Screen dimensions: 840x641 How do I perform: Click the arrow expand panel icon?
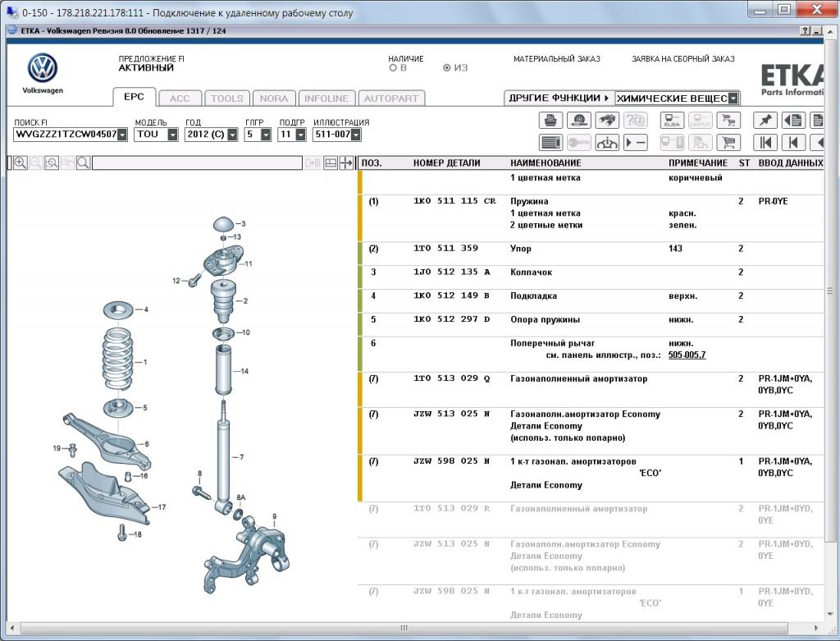(x=346, y=163)
